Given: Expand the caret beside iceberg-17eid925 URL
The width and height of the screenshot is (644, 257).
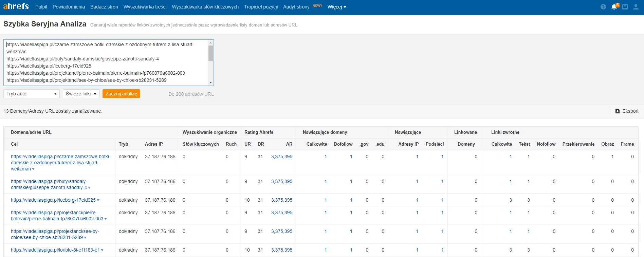Looking at the screenshot, I should coord(98,200).
